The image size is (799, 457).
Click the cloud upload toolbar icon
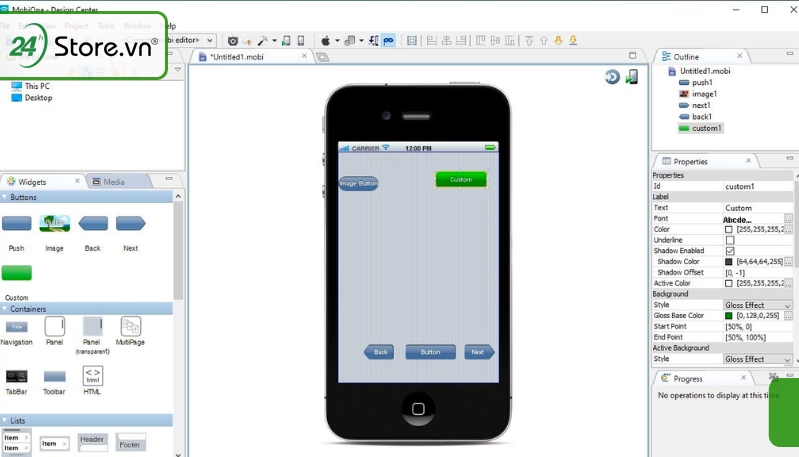[x=248, y=41]
